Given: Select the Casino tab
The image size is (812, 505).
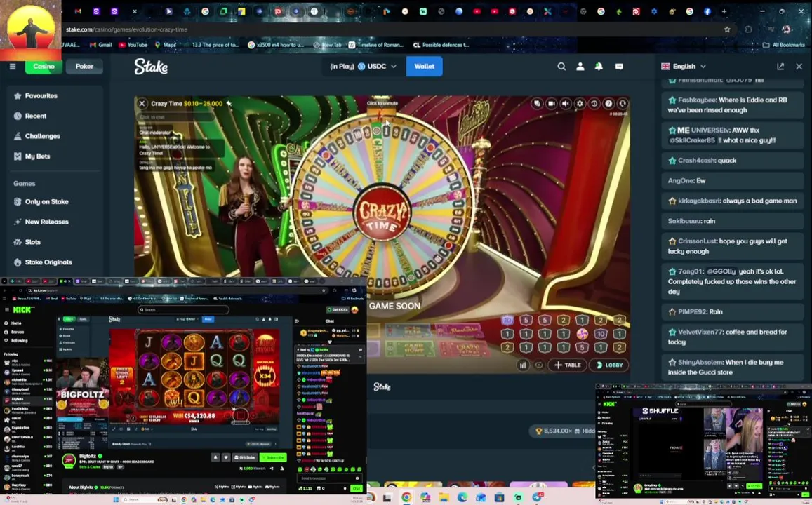Looking at the screenshot, I should tap(44, 66).
